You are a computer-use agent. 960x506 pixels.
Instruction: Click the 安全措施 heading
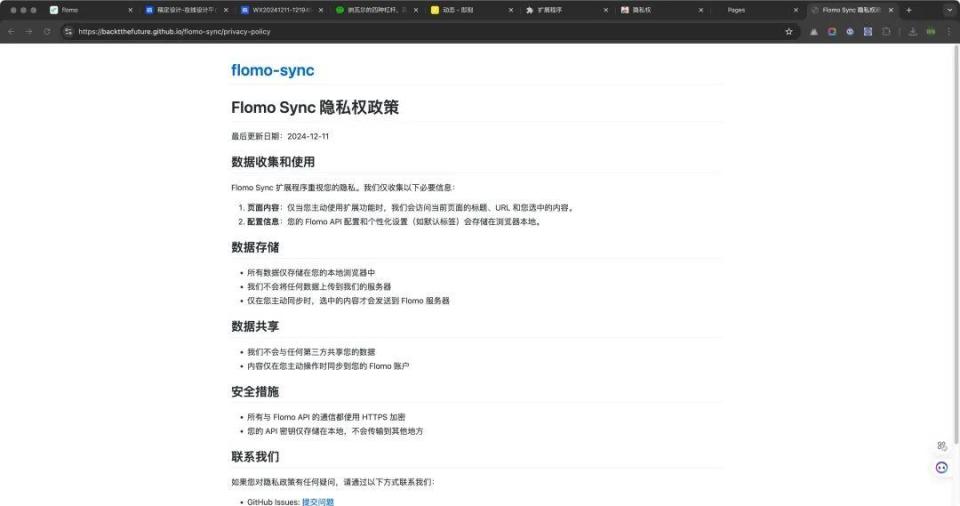(x=255, y=391)
